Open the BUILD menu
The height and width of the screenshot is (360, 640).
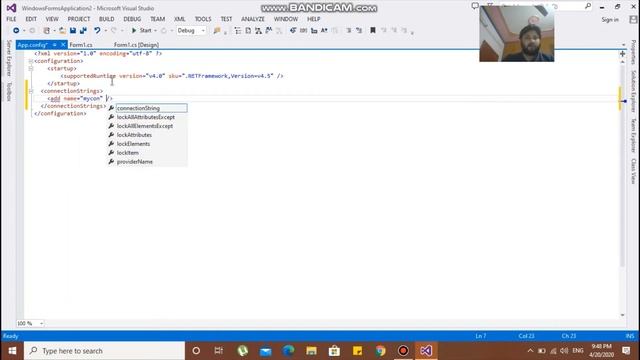pyautogui.click(x=107, y=19)
